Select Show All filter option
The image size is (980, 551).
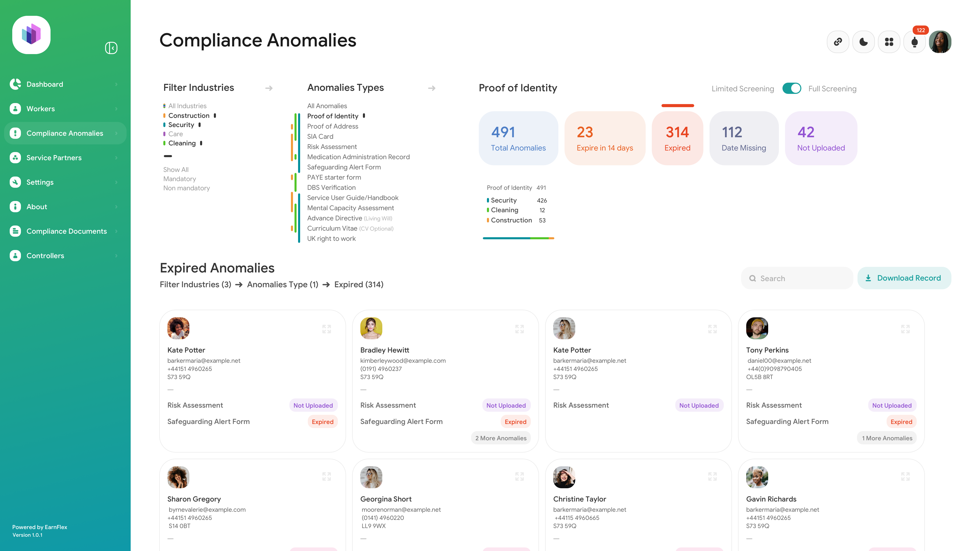coord(176,170)
